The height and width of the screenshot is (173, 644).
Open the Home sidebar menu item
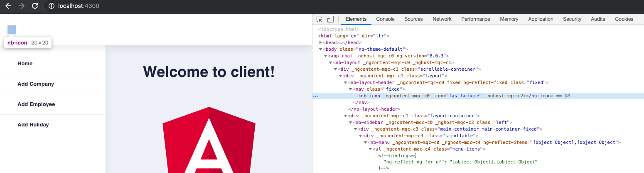click(x=25, y=64)
